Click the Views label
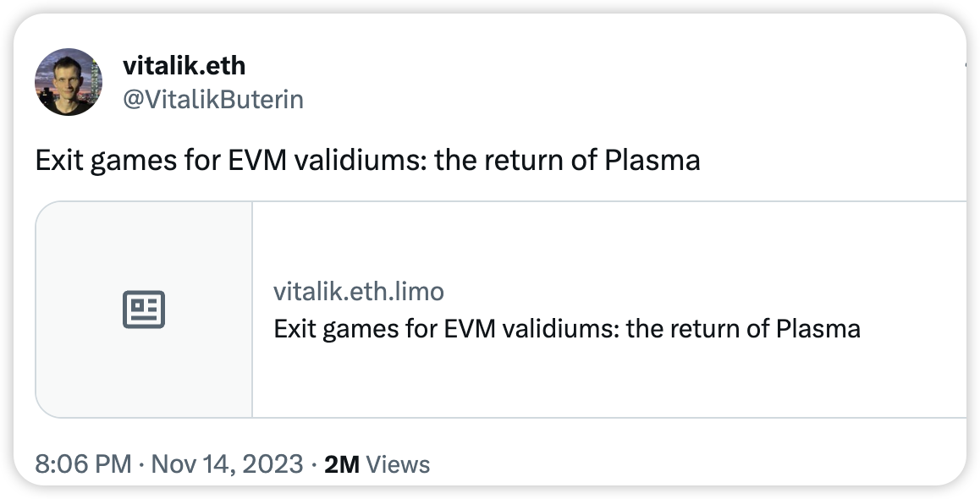This screenshot has height=499, width=980. tap(399, 464)
